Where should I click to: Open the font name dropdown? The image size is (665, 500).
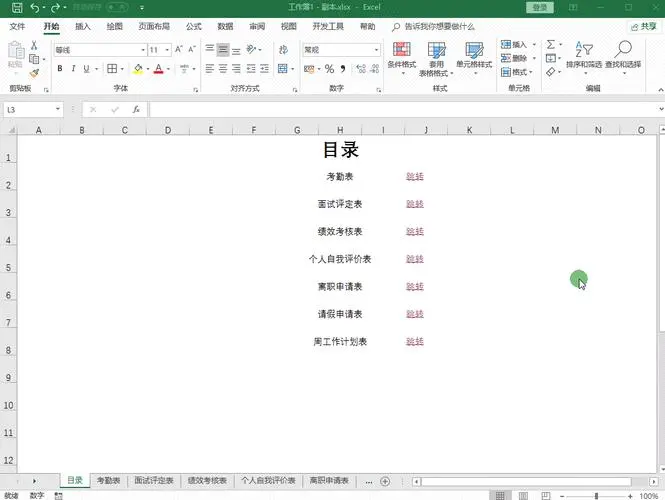tap(143, 50)
